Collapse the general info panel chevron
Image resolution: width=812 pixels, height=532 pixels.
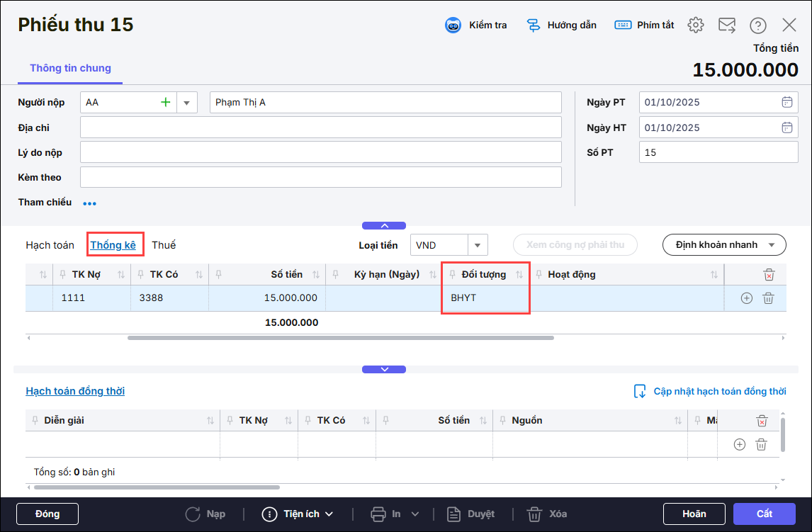click(x=384, y=226)
